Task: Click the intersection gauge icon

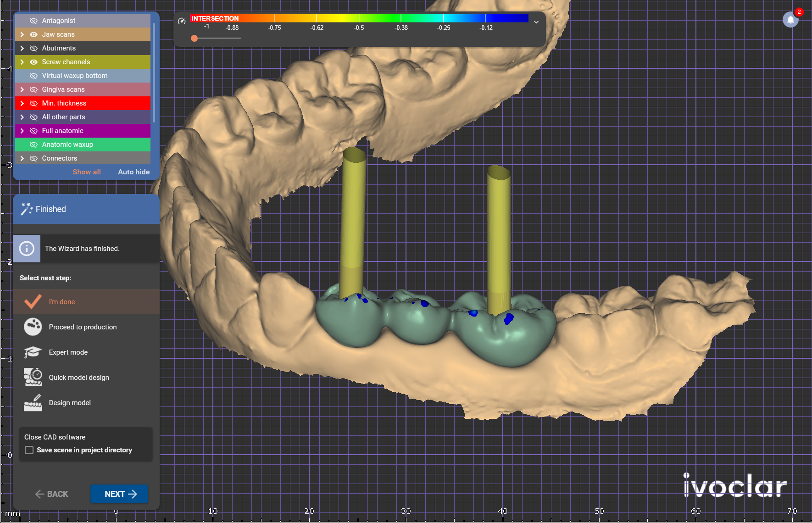Action: pyautogui.click(x=182, y=21)
